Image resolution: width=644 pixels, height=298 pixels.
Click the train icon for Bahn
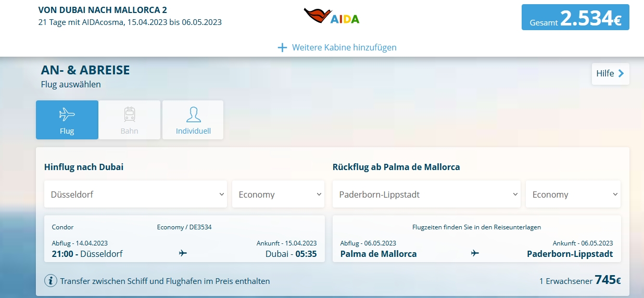(x=129, y=114)
